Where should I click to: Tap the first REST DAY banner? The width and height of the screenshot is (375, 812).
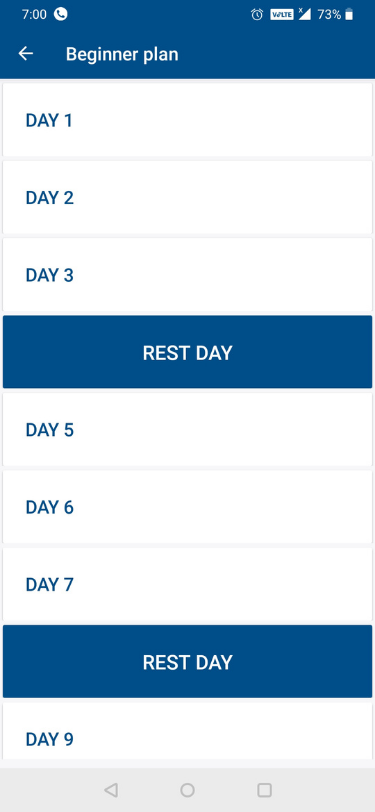click(x=188, y=352)
